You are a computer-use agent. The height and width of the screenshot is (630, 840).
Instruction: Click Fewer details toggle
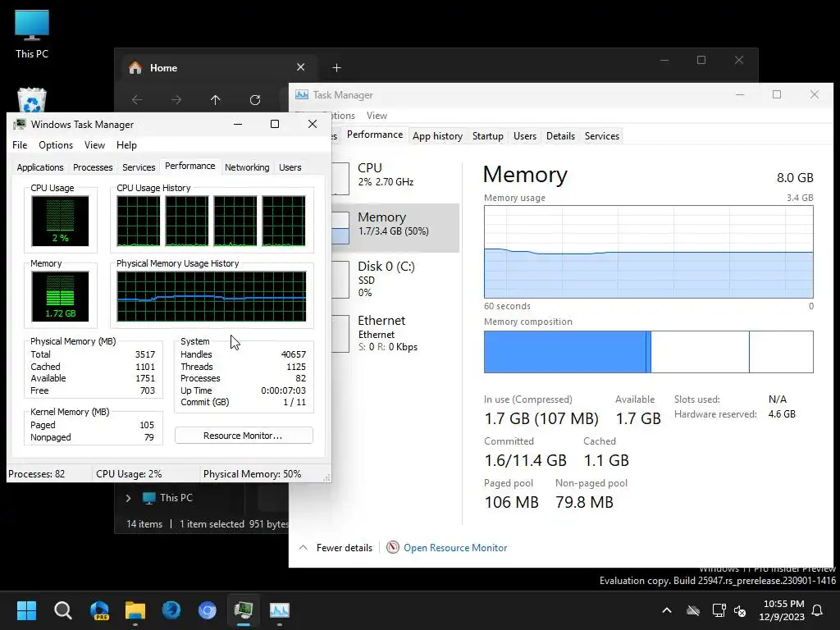pos(336,548)
